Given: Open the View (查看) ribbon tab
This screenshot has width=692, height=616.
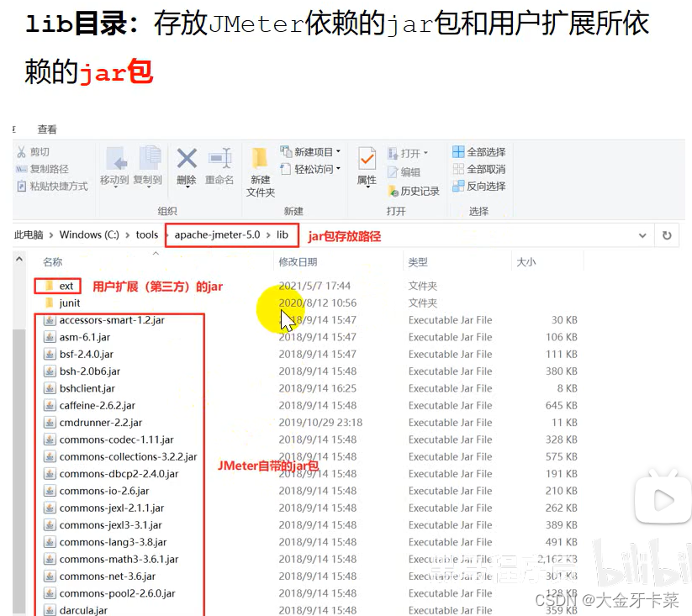Looking at the screenshot, I should (x=47, y=129).
